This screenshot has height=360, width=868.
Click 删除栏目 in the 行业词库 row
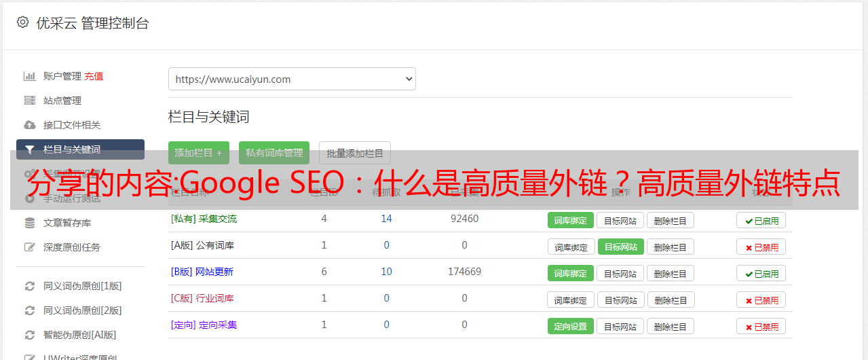[x=670, y=300]
